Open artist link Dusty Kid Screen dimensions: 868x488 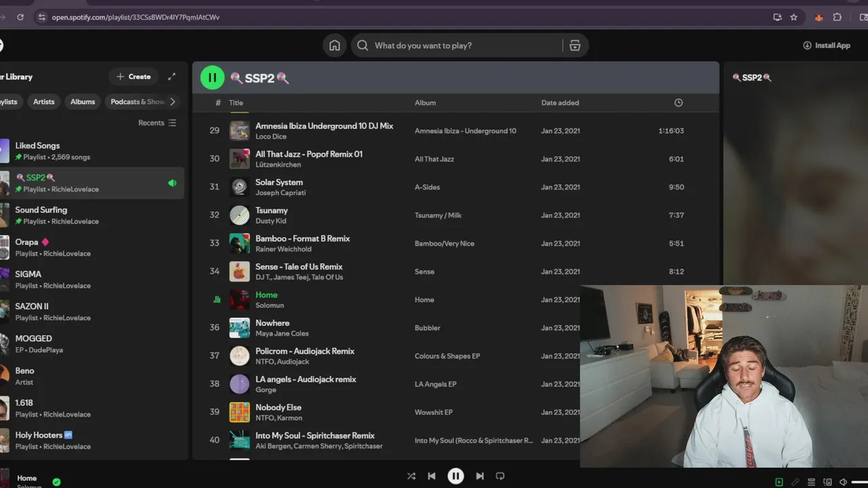[x=271, y=221]
